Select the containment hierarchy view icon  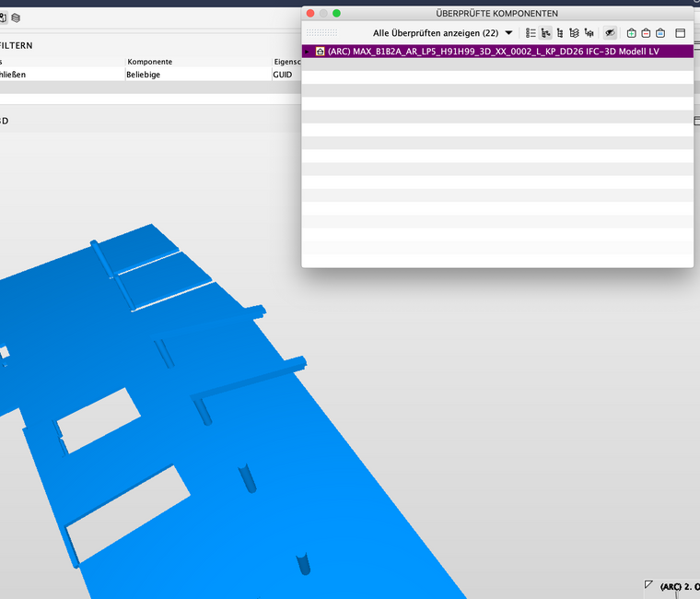[x=545, y=33]
